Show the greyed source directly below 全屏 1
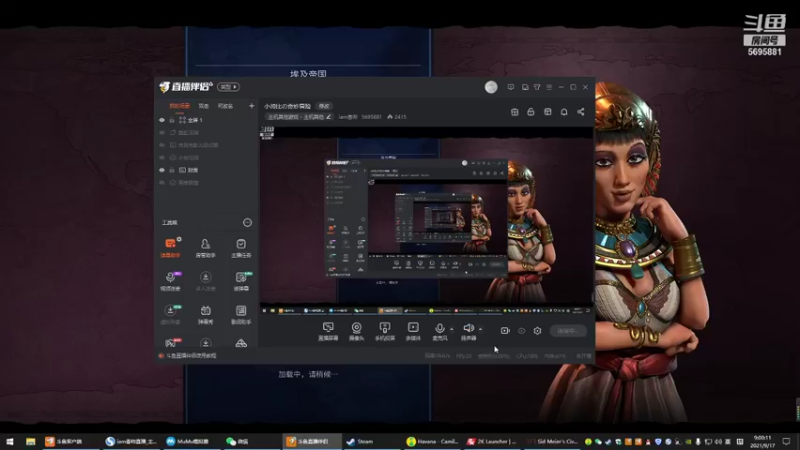This screenshot has height=450, width=800. [x=162, y=132]
